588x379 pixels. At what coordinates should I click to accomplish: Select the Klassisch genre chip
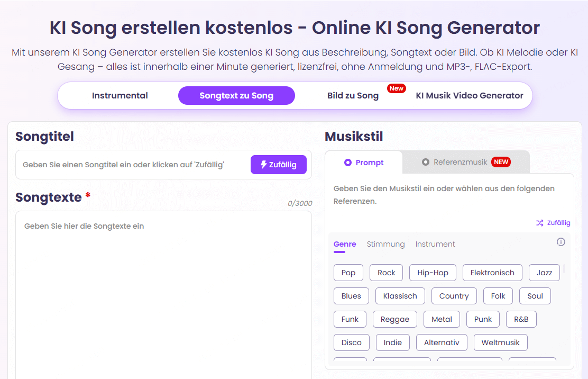pos(400,296)
